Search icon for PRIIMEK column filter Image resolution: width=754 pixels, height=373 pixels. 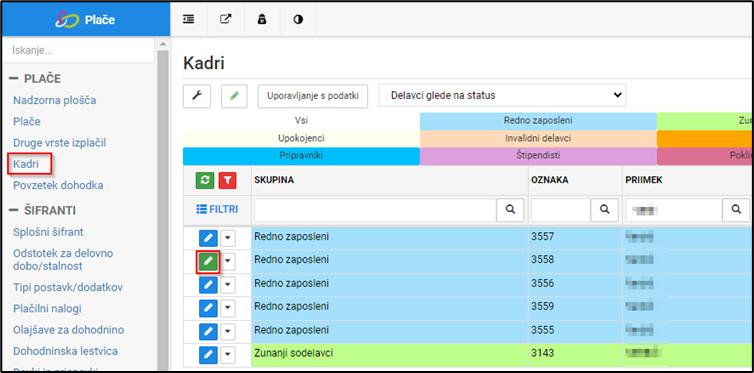[736, 209]
